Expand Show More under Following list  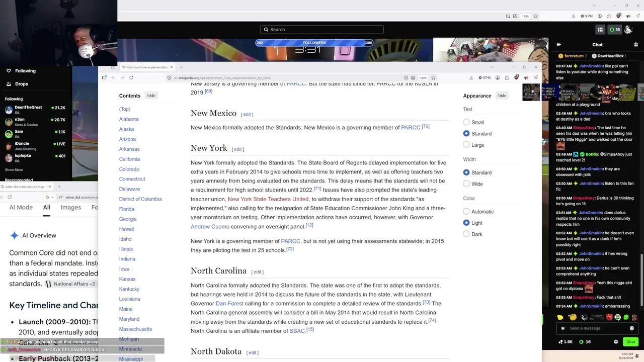pos(14,169)
